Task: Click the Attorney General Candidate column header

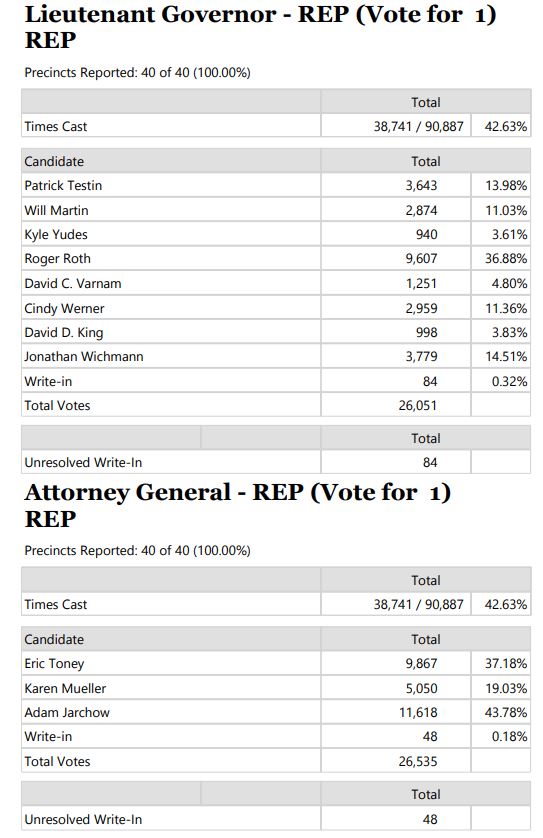Action: [x=54, y=639]
